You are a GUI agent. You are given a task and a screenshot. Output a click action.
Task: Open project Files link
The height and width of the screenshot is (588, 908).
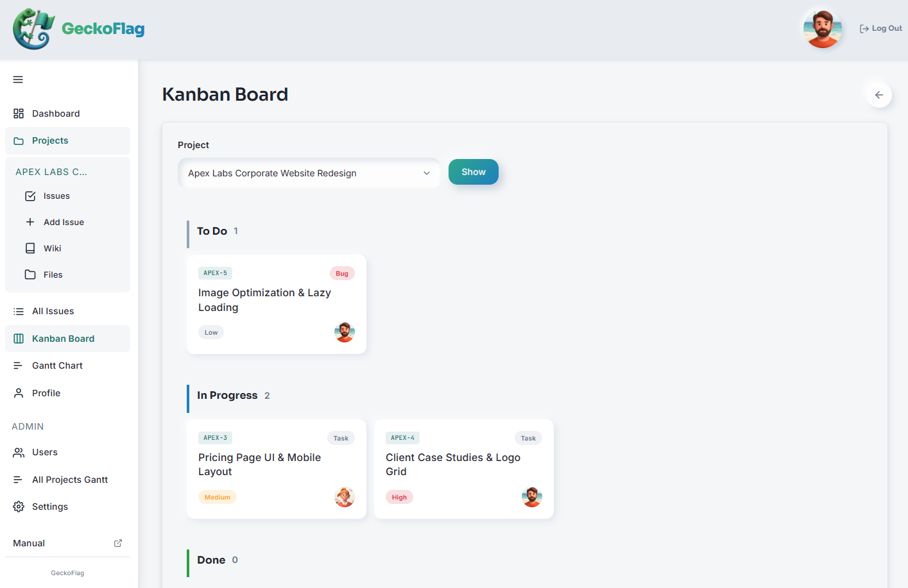click(x=53, y=274)
